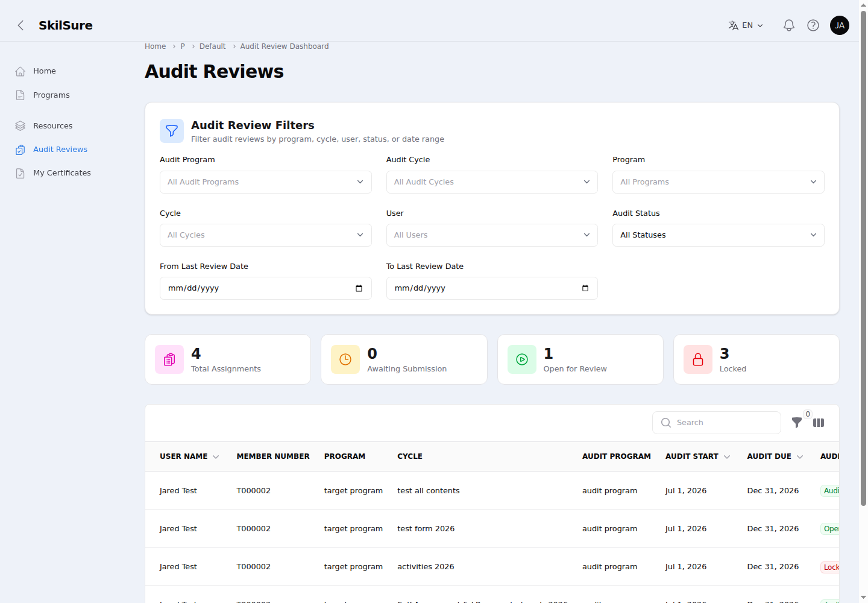Image resolution: width=868 pixels, height=603 pixels.
Task: Click the Home house icon in sidebar
Action: point(20,71)
